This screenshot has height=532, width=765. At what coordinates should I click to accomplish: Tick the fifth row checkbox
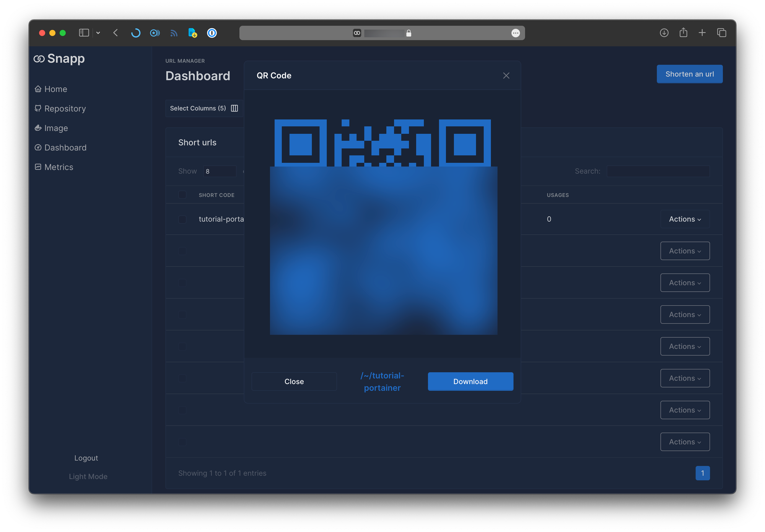click(x=182, y=347)
